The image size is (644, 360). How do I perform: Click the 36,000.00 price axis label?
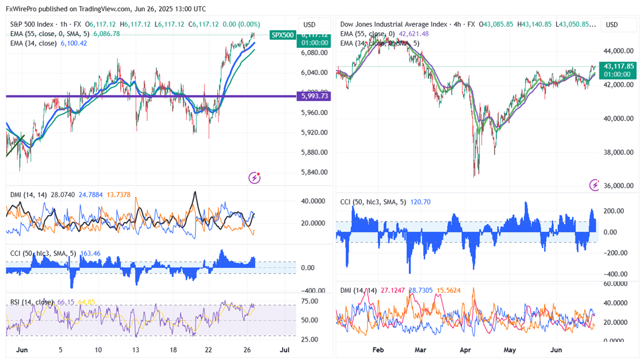[618, 186]
